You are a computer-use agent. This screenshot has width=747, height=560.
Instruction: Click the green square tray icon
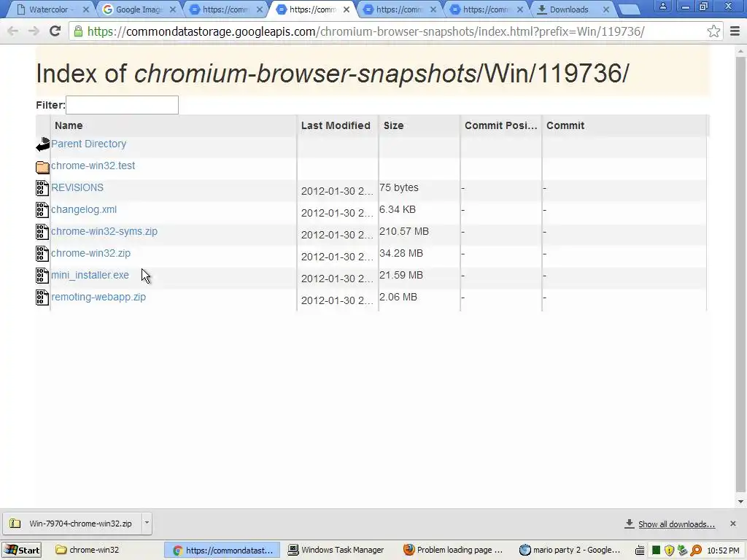656,551
